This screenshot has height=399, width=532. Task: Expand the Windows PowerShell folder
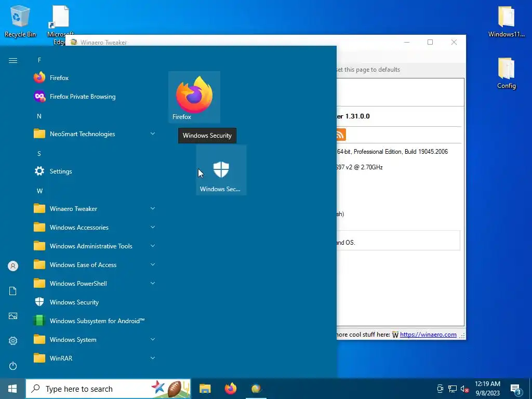(95, 283)
